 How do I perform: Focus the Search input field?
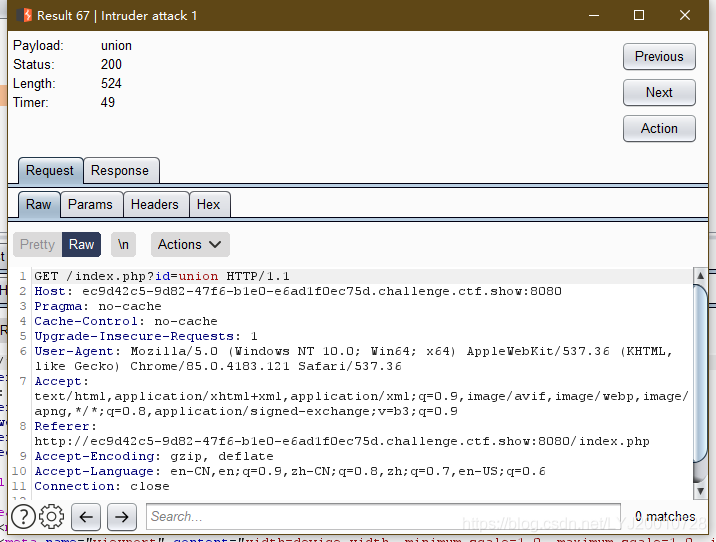point(383,516)
